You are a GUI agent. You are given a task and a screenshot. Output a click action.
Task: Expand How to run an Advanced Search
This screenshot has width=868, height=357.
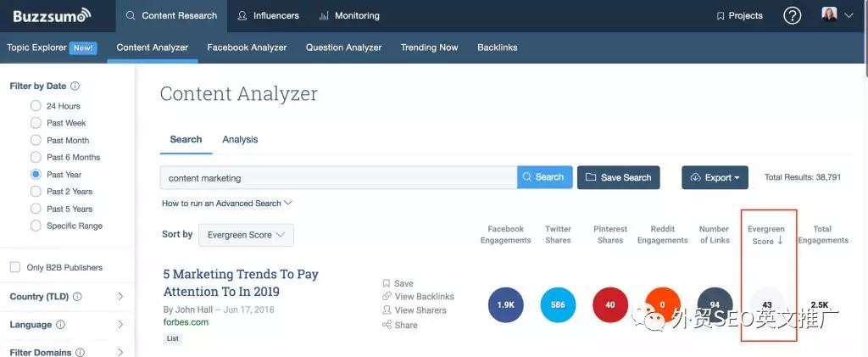click(226, 204)
